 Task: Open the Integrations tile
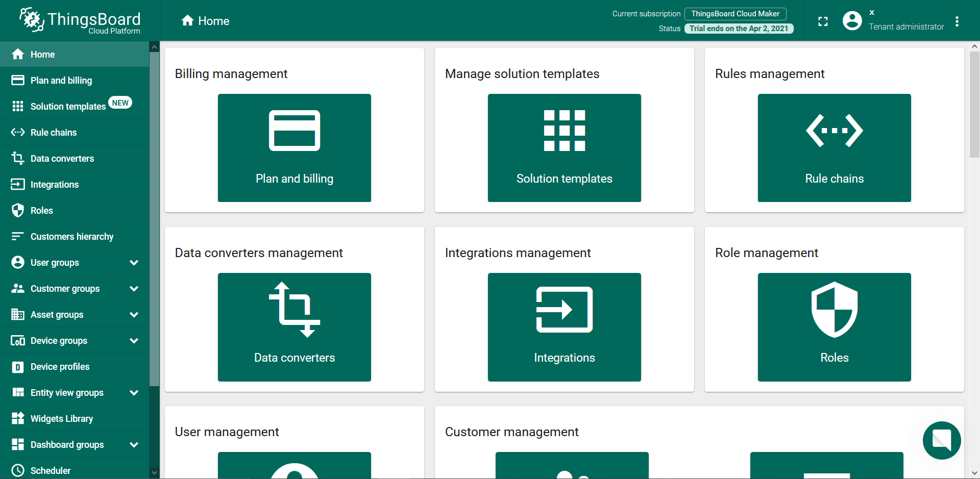(564, 327)
